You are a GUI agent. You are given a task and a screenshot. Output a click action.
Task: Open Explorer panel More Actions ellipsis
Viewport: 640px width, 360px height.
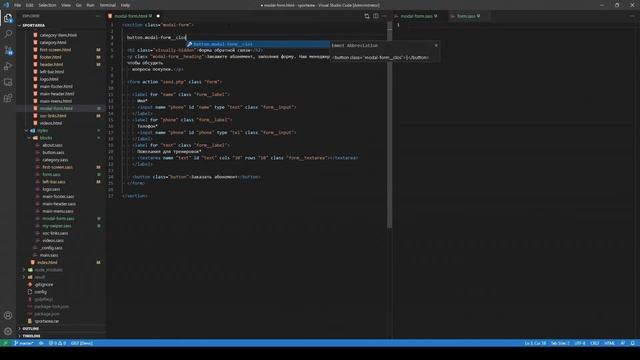pos(98,16)
